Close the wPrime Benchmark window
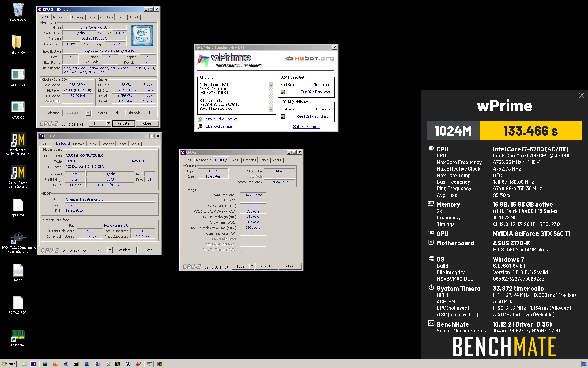This screenshot has width=588, height=368. point(335,48)
